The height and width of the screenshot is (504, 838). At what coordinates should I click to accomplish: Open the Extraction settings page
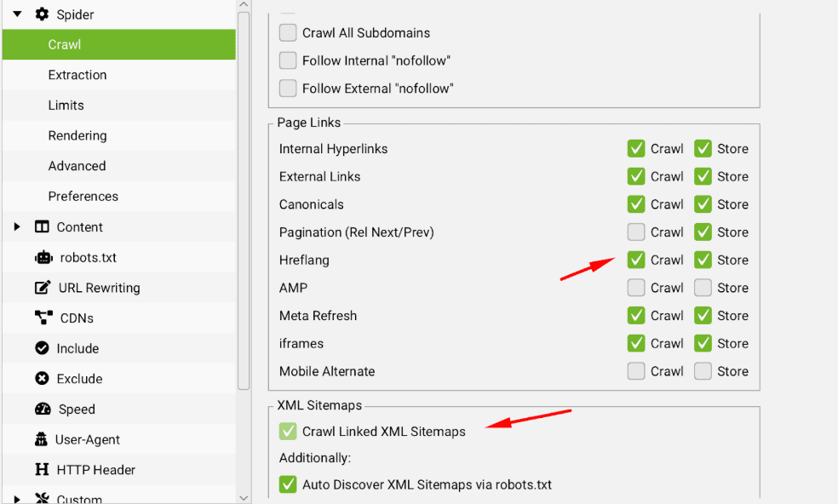(77, 75)
